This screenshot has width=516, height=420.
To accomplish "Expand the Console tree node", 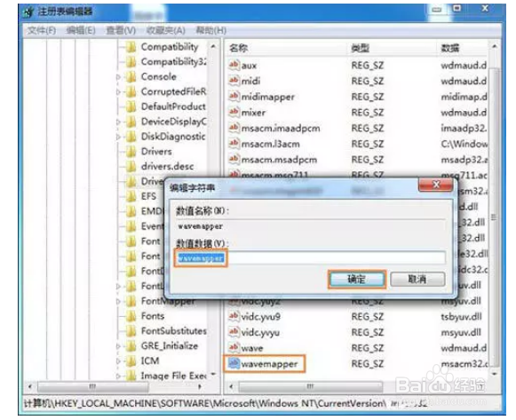I will (x=118, y=77).
